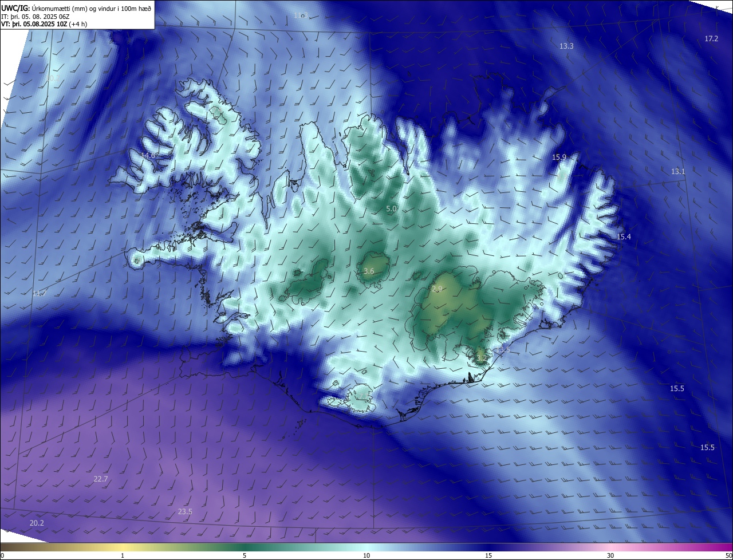
Task: Click the 11.3 value label
Action: pos(301,15)
